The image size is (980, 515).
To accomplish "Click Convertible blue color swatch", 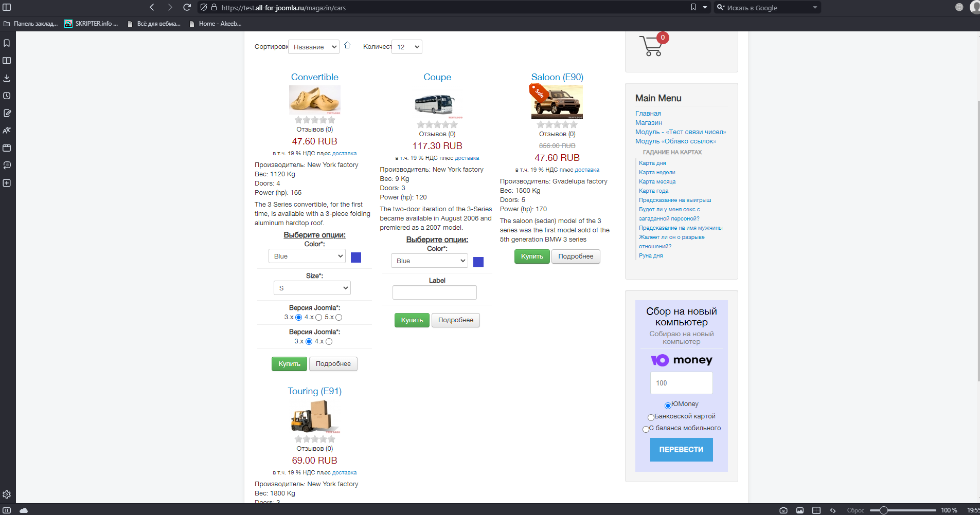I will click(356, 257).
